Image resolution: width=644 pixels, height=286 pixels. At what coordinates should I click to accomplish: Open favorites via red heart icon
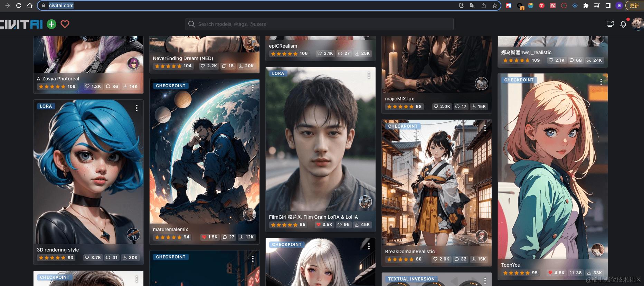pyautogui.click(x=65, y=24)
